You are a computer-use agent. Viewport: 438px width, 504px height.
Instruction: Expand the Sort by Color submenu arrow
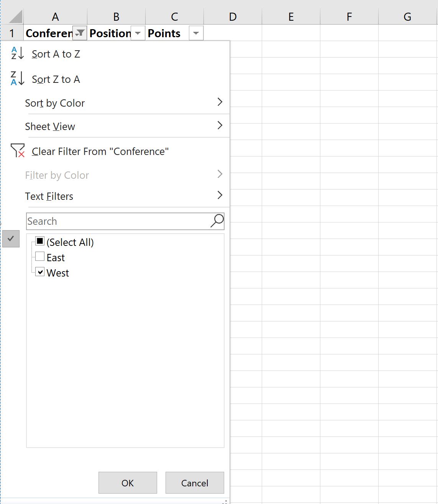[220, 102]
